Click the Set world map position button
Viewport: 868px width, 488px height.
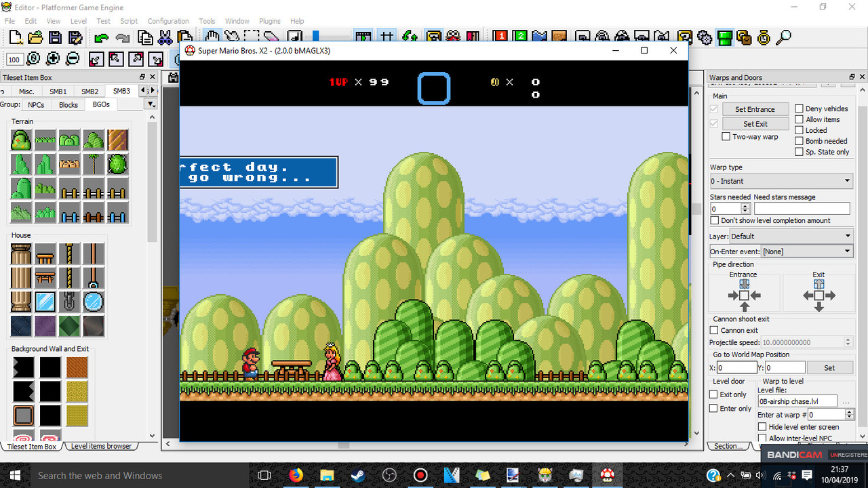click(829, 367)
